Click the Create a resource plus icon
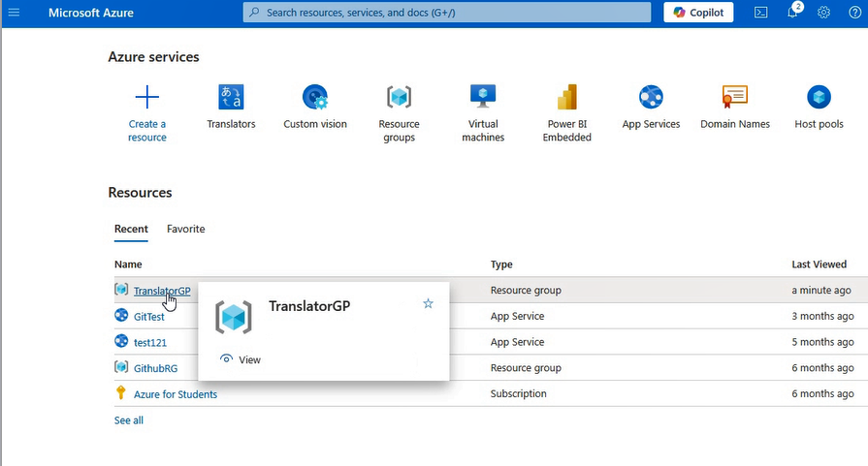The width and height of the screenshot is (868, 466). click(147, 97)
